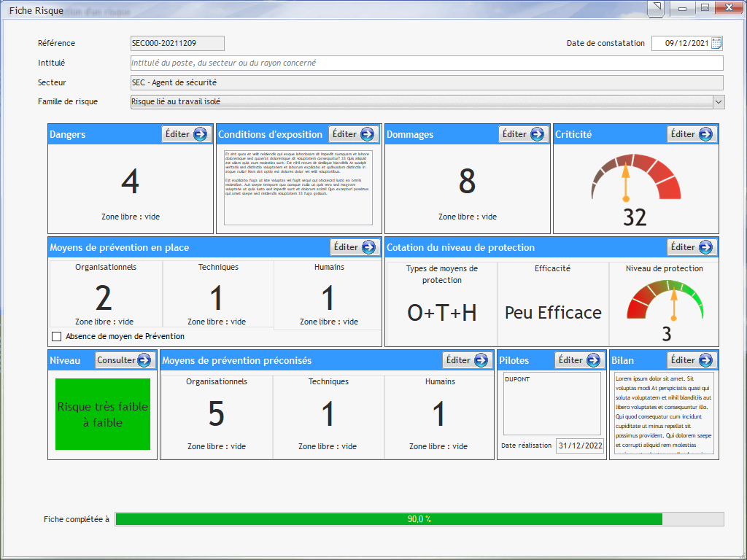The image size is (747, 560).
Task: Click the corner pin icon in the title bar
Action: [x=657, y=8]
